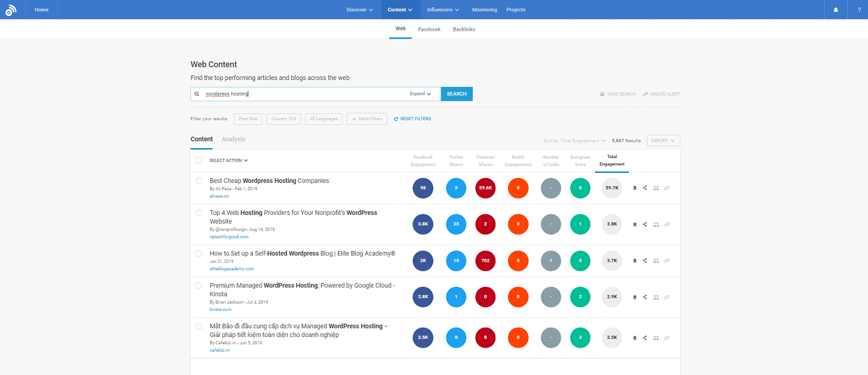This screenshot has height=375, width=868.
Task: Open the help question mark icon
Action: [859, 10]
